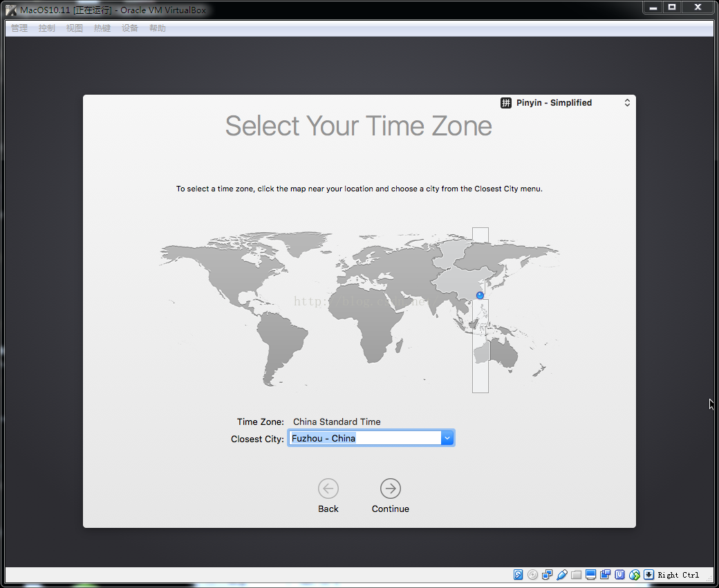The width and height of the screenshot is (719, 588).
Task: Click the shared folders status icon
Action: 577,575
